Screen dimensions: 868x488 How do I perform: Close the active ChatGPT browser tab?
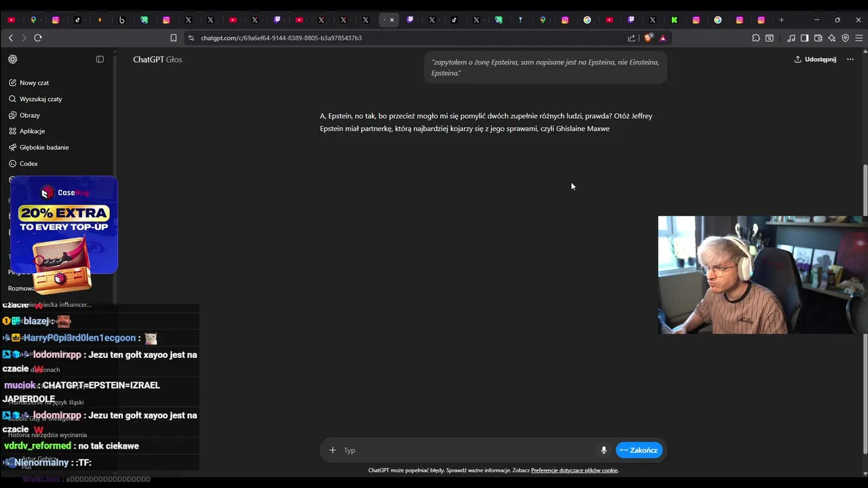(392, 20)
